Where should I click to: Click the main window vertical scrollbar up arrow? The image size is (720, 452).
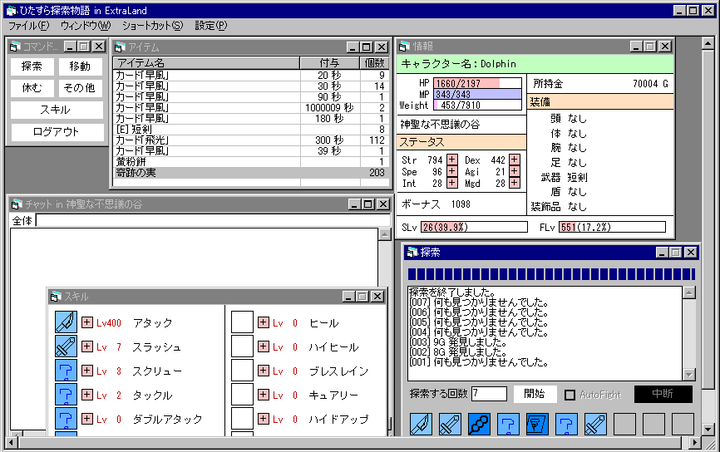click(708, 44)
